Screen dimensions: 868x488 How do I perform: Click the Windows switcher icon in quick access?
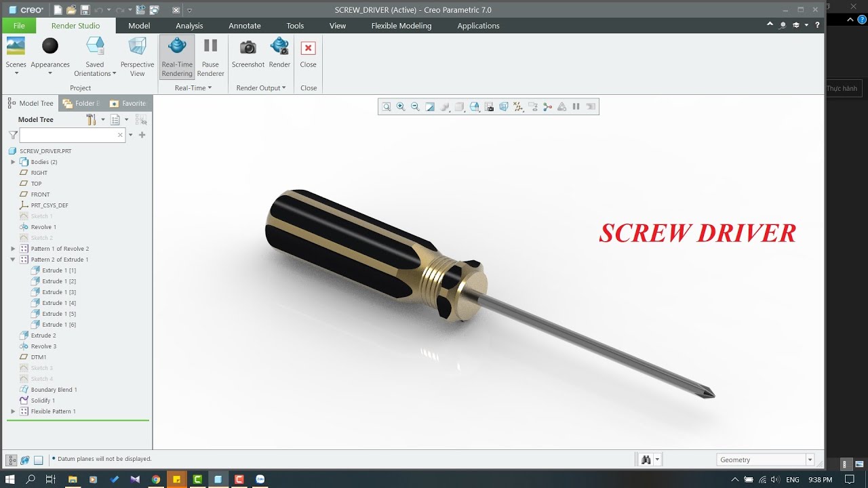point(154,10)
